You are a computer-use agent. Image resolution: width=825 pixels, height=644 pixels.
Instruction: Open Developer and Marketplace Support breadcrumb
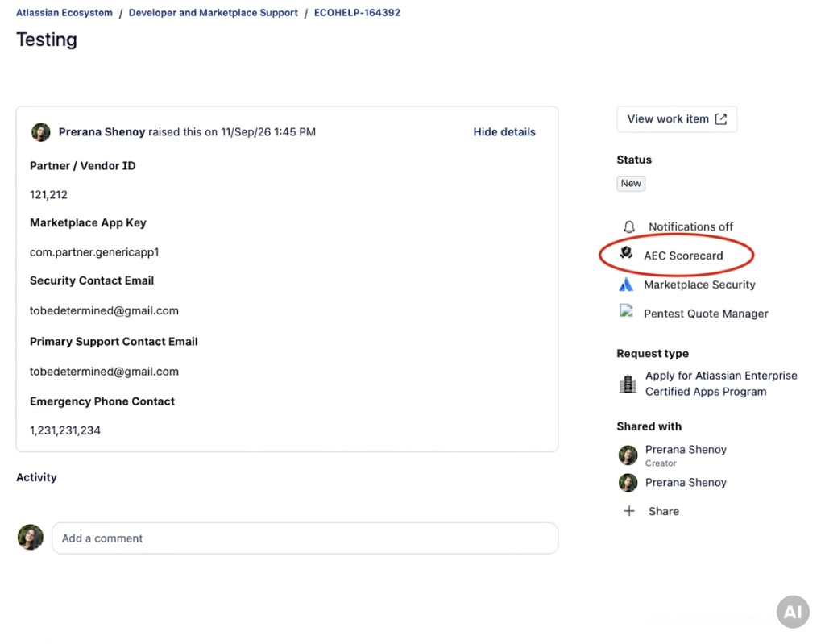tap(213, 13)
